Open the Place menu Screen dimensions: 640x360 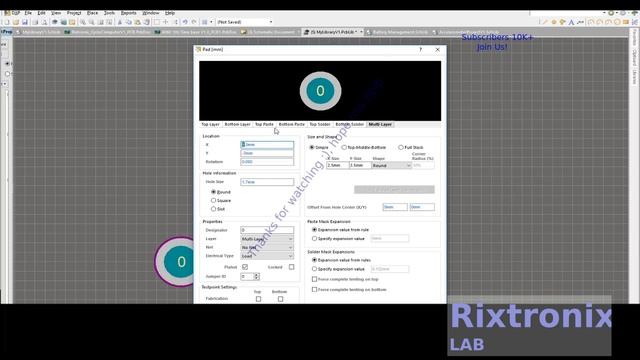[x=92, y=13]
